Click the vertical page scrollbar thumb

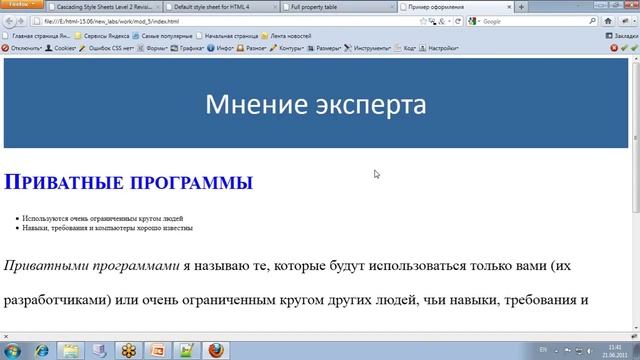pos(636,137)
